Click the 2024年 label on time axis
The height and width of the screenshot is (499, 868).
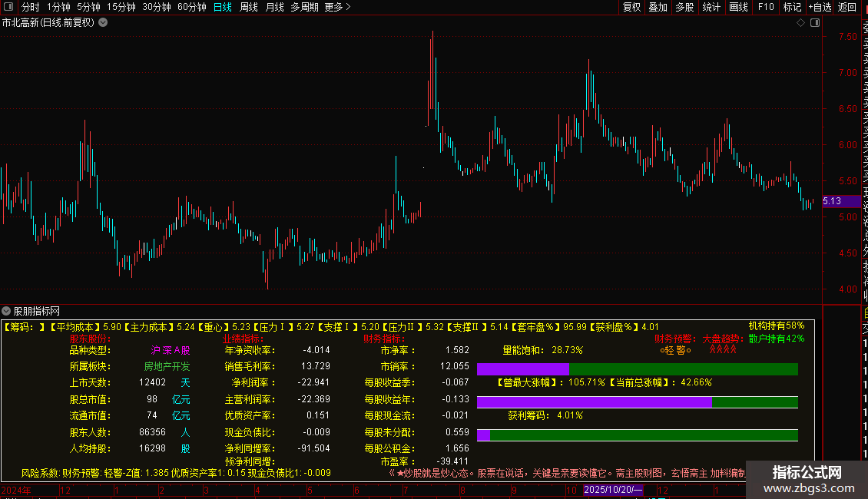[15, 490]
